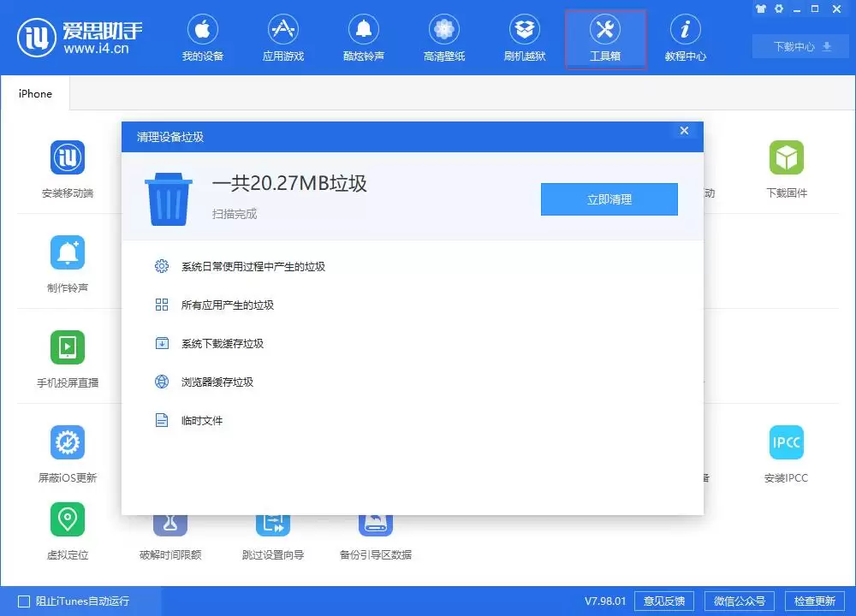Select 系统下载缓存垃圾 row
This screenshot has width=856, height=616.
pos(413,343)
